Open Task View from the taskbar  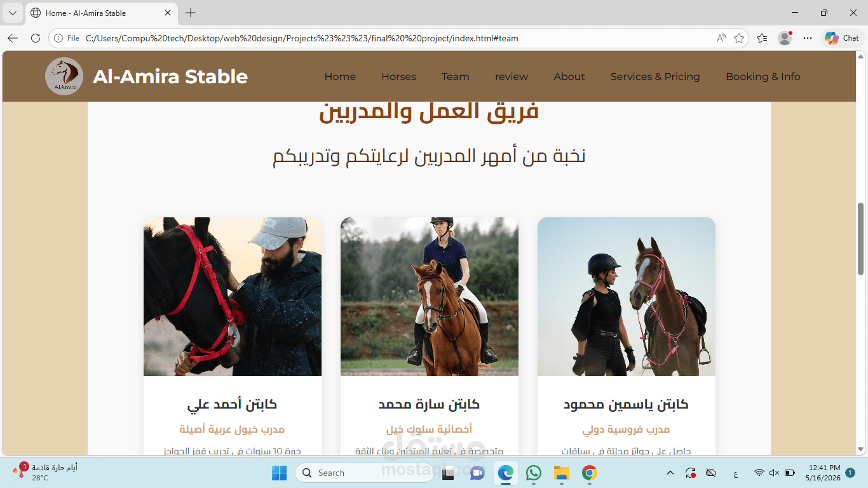(448, 473)
